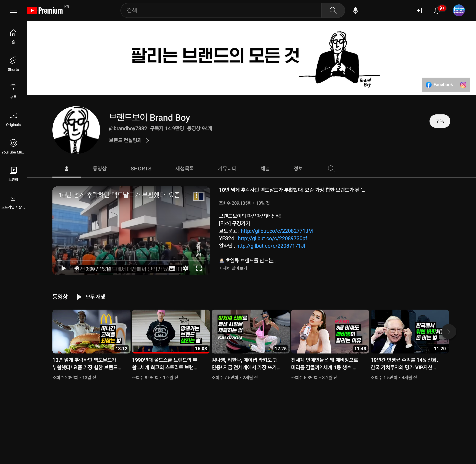Open the 알라딘 gilbut link
This screenshot has height=464, width=476.
click(271, 246)
